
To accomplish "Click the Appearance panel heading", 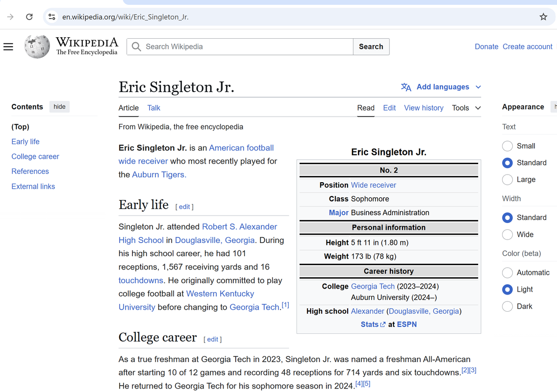I will (x=523, y=107).
